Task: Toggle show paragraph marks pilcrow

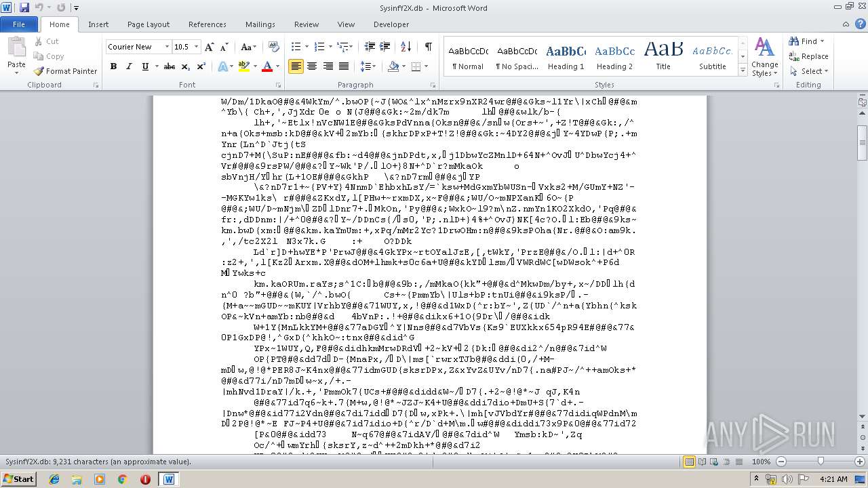Action: click(428, 47)
